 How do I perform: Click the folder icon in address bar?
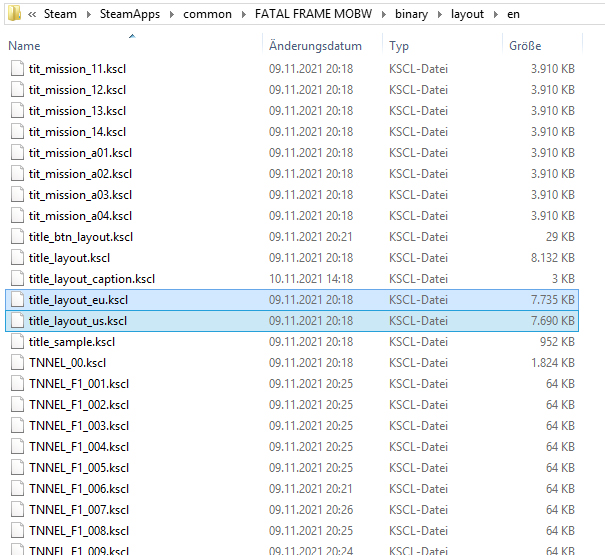click(14, 14)
